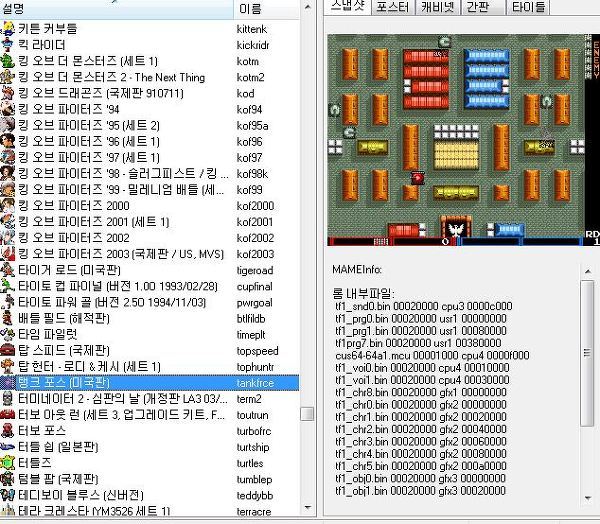Image resolution: width=600 pixels, height=524 pixels.
Task: Click the game icon beside 키튼 커부들
Action: [x=8, y=29]
